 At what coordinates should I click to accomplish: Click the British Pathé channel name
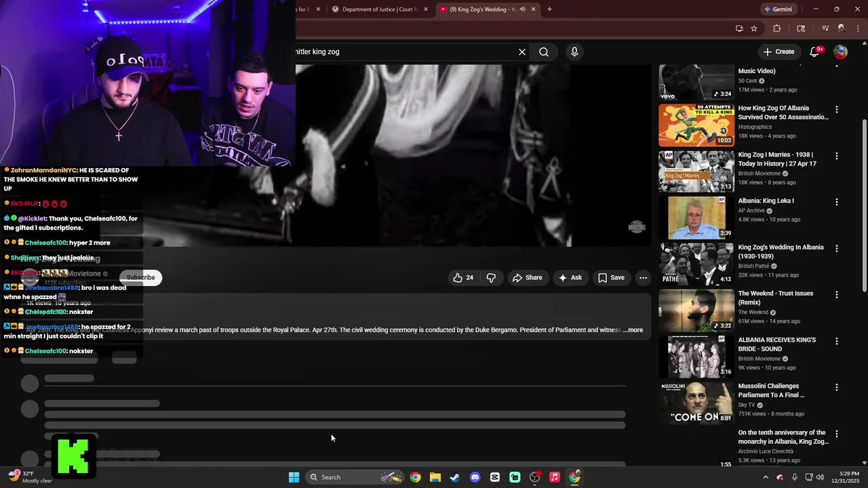pyautogui.click(x=753, y=266)
